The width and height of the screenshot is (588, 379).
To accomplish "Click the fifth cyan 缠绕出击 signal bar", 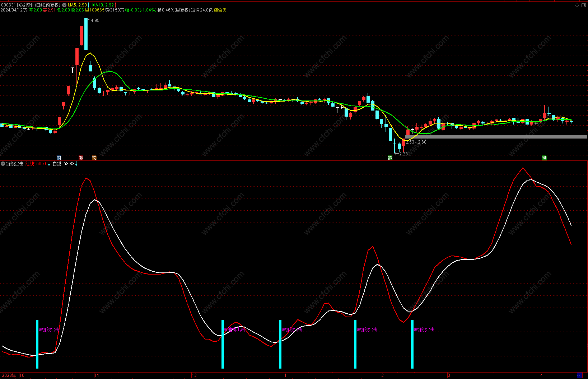I will (x=412, y=344).
